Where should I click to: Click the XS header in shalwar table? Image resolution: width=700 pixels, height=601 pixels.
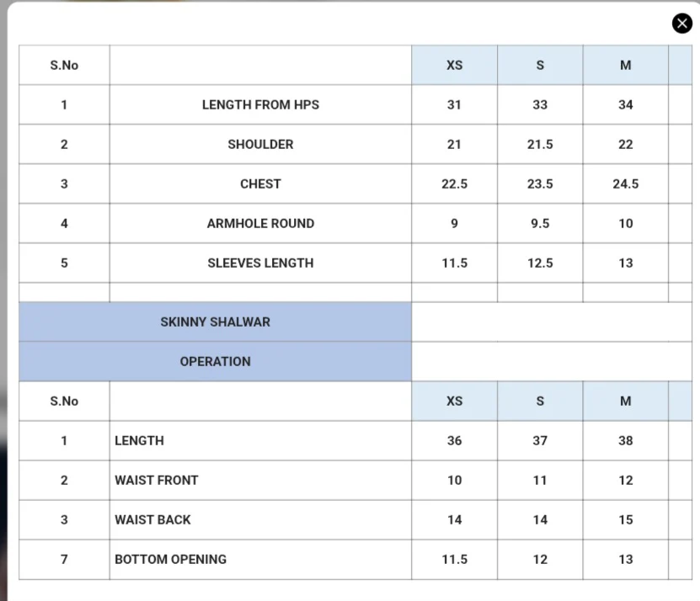pos(454,401)
